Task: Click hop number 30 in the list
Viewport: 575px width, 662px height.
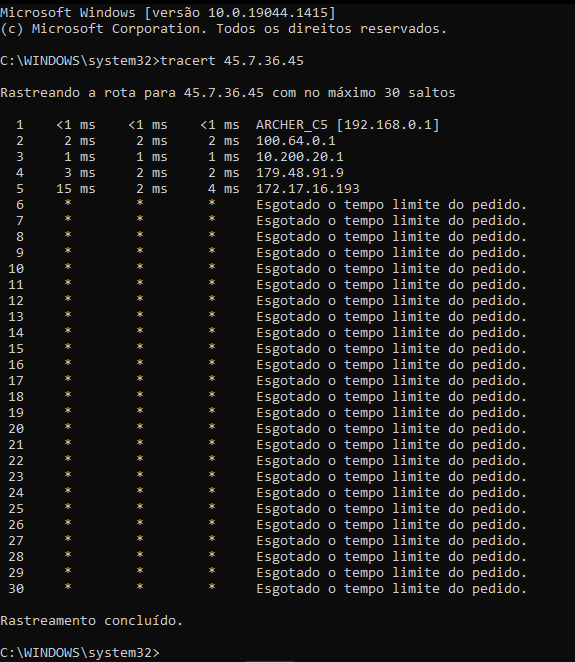Action: pos(16,589)
